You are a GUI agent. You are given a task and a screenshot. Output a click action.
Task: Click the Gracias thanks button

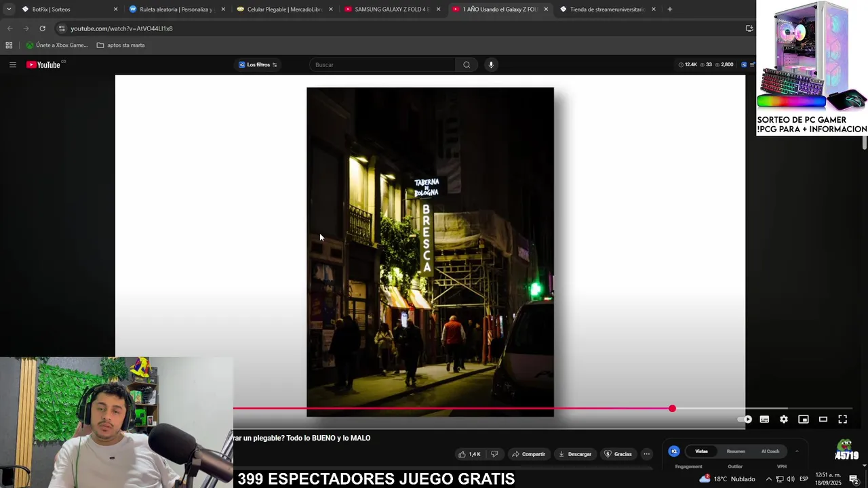click(x=618, y=454)
